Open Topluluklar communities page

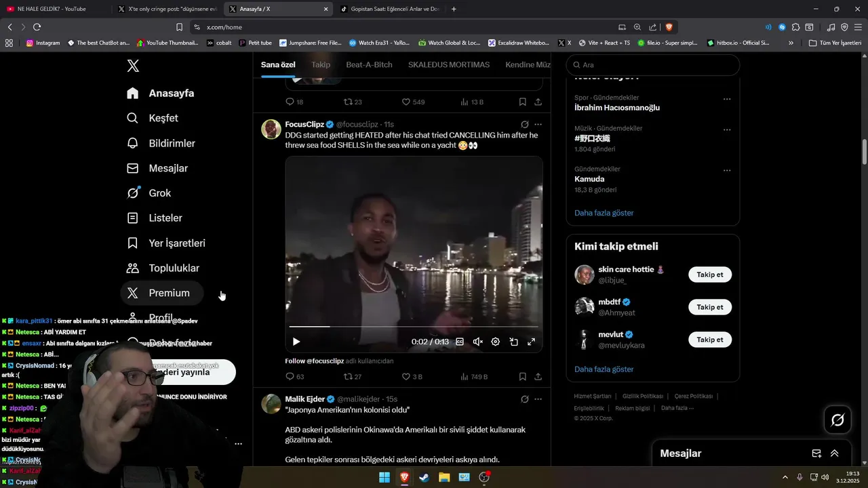click(x=163, y=268)
